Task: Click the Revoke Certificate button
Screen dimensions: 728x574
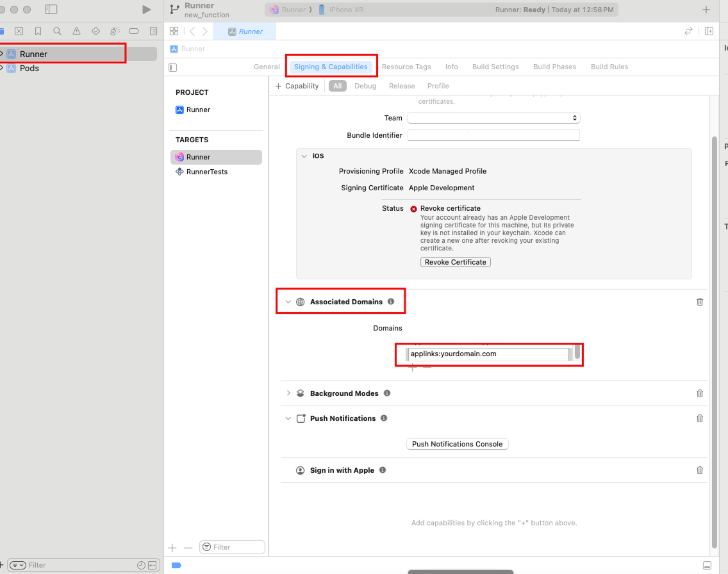Action: point(455,262)
